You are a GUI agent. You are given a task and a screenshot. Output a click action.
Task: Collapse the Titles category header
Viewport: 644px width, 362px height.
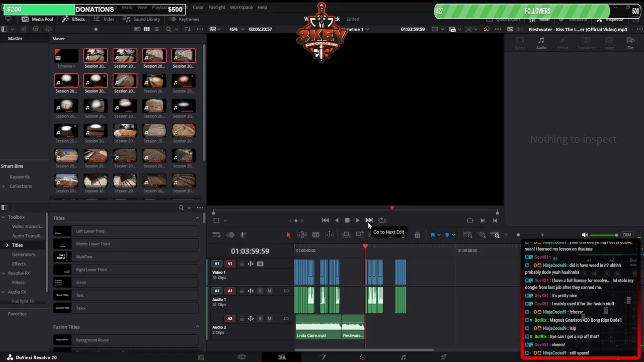[197, 218]
